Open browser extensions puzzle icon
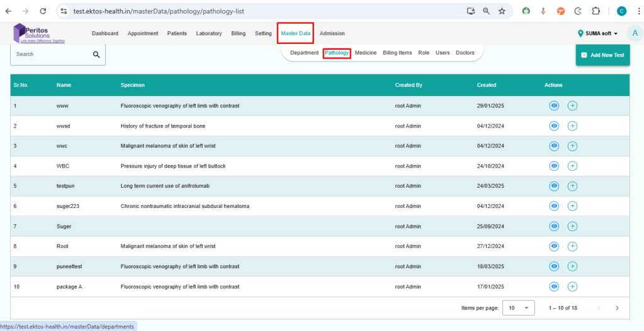644x331 pixels. 596,11
